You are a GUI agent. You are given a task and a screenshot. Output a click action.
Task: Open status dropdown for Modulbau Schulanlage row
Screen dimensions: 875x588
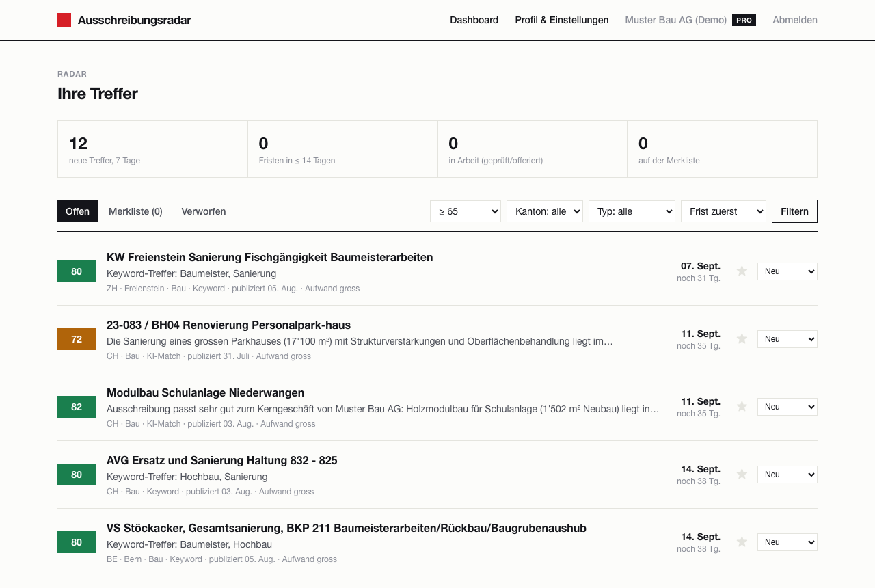tap(787, 407)
